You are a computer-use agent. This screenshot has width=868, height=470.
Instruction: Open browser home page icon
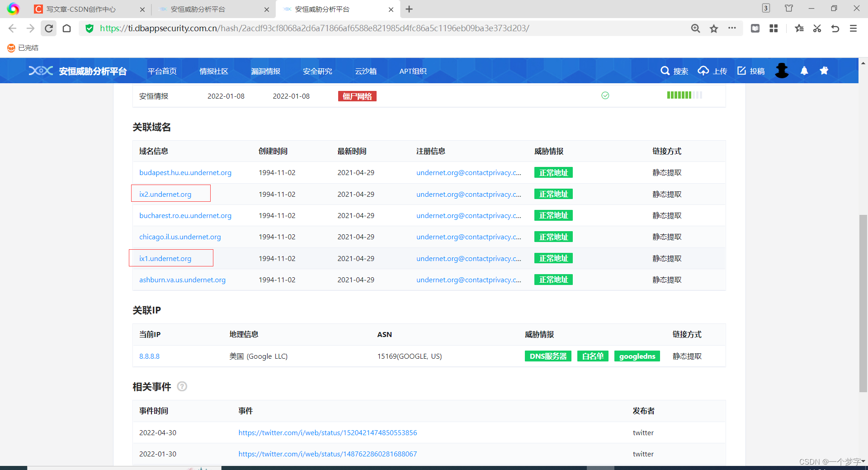(66, 28)
